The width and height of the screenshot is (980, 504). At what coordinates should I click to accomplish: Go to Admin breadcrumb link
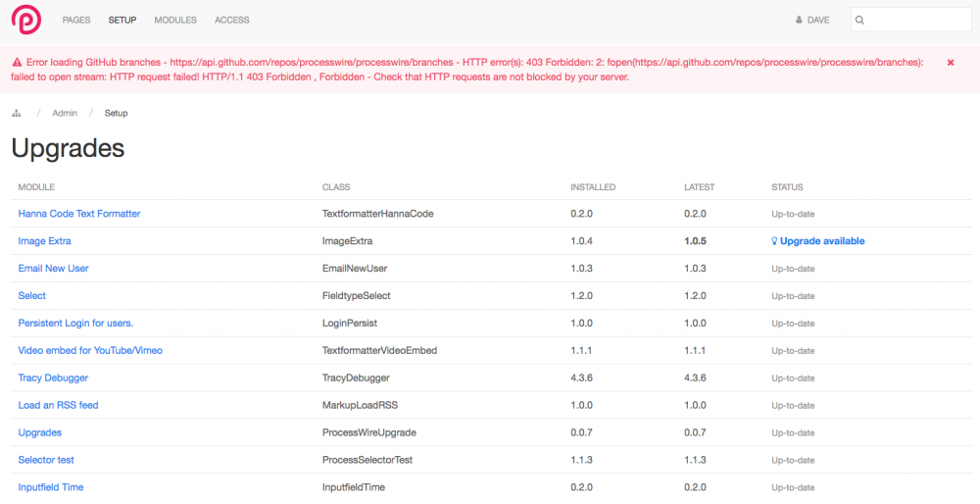(65, 114)
